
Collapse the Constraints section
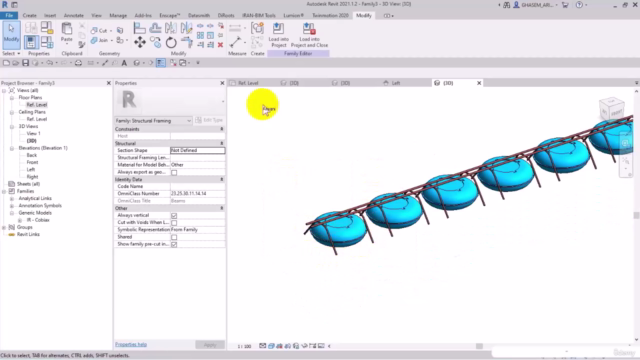(x=222, y=129)
